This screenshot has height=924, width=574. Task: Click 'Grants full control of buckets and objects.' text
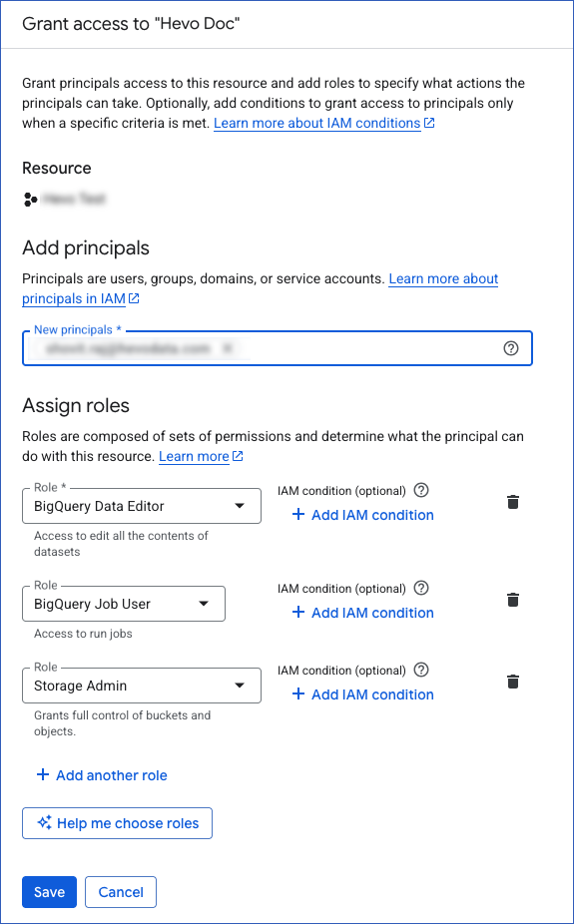click(123, 723)
